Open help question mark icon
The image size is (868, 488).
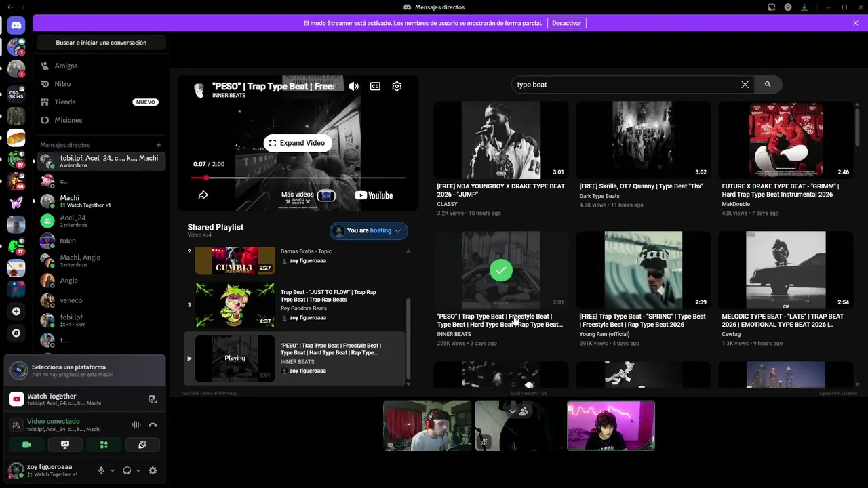[788, 7]
